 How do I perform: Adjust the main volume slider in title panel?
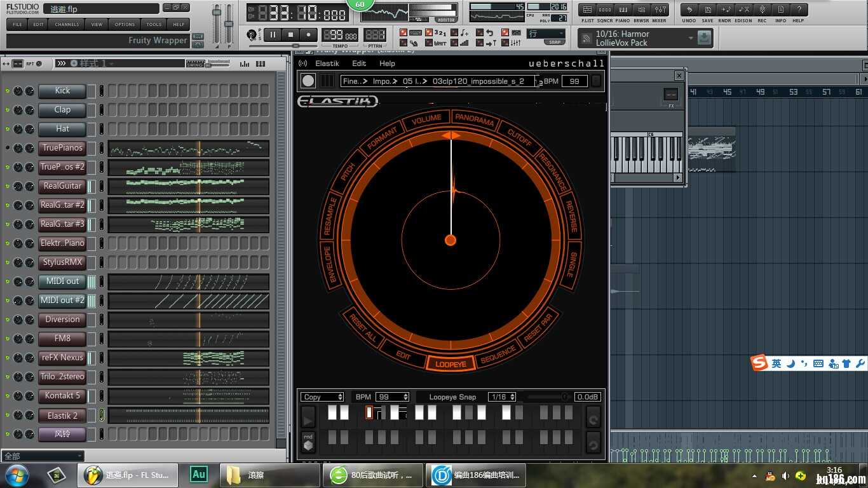(x=217, y=24)
